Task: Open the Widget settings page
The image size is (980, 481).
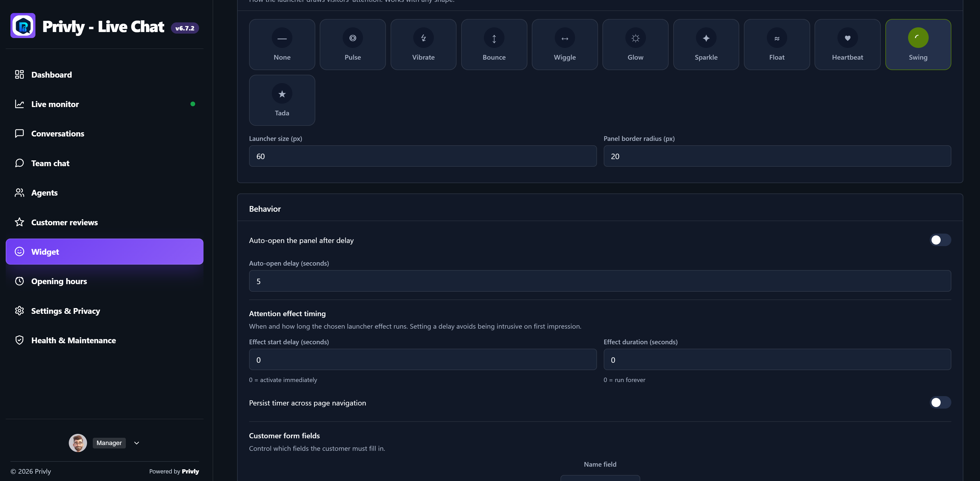Action: 105,252
